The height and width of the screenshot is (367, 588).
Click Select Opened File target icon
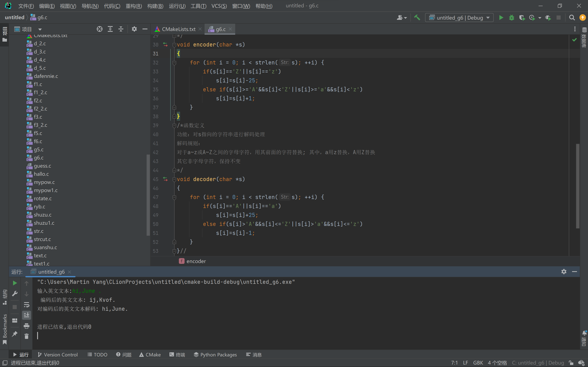(x=99, y=29)
